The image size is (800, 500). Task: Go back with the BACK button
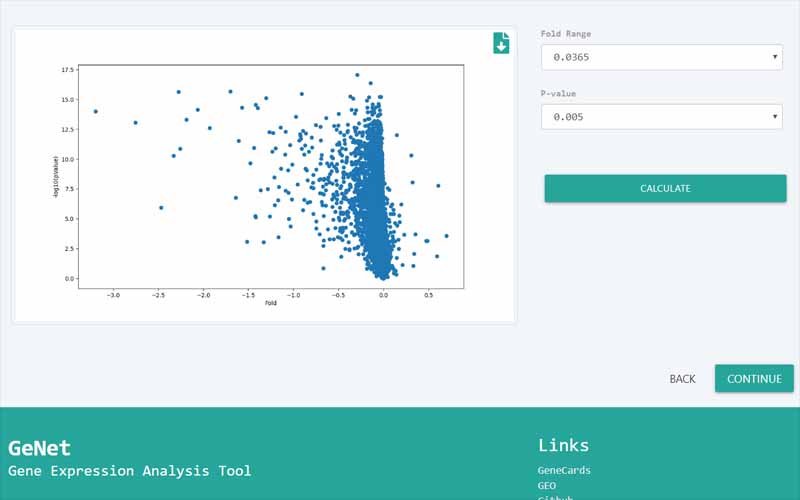[682, 379]
